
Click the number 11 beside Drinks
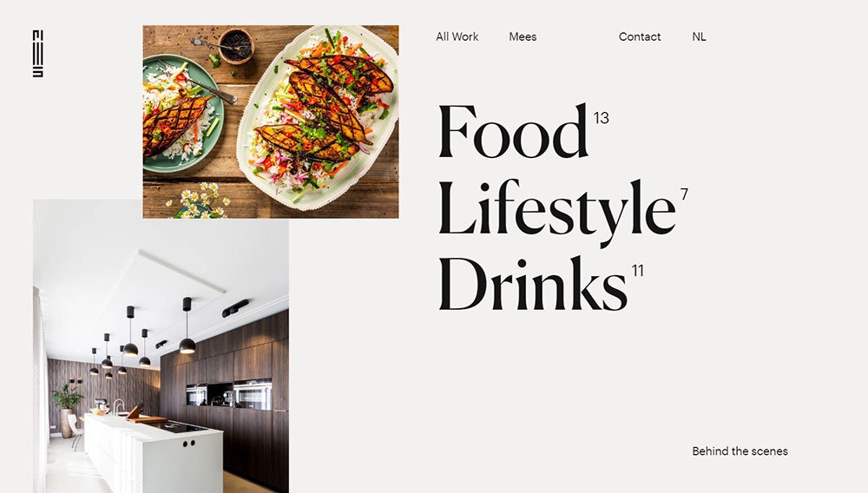(x=638, y=271)
